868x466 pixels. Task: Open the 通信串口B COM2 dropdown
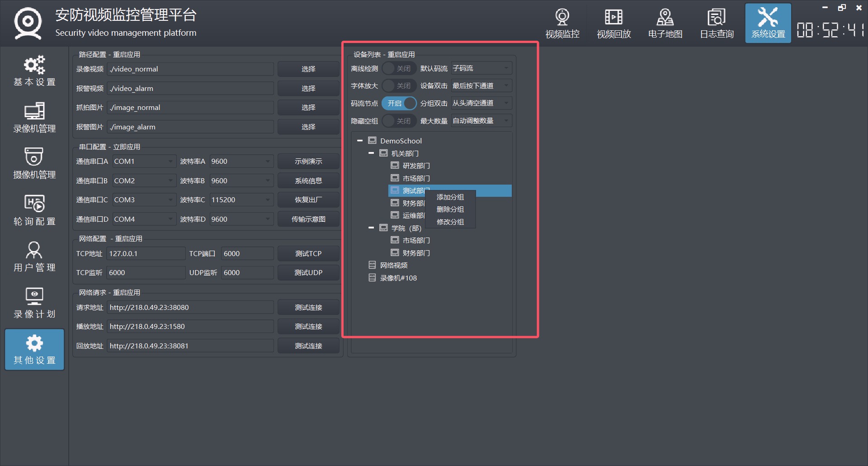coord(144,181)
